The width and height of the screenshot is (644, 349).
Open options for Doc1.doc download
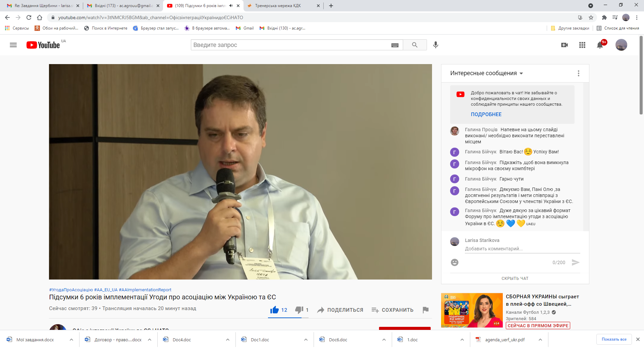pos(306,340)
